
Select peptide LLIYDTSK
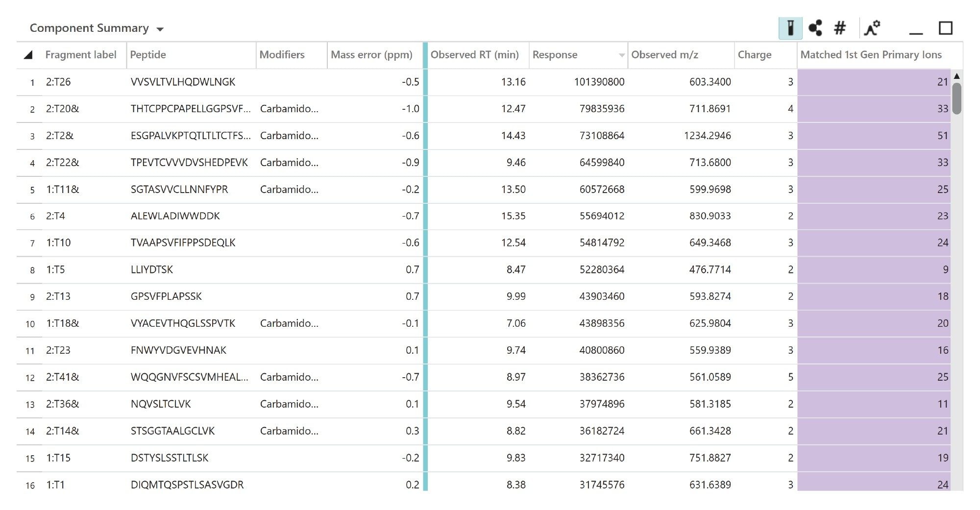coord(152,270)
